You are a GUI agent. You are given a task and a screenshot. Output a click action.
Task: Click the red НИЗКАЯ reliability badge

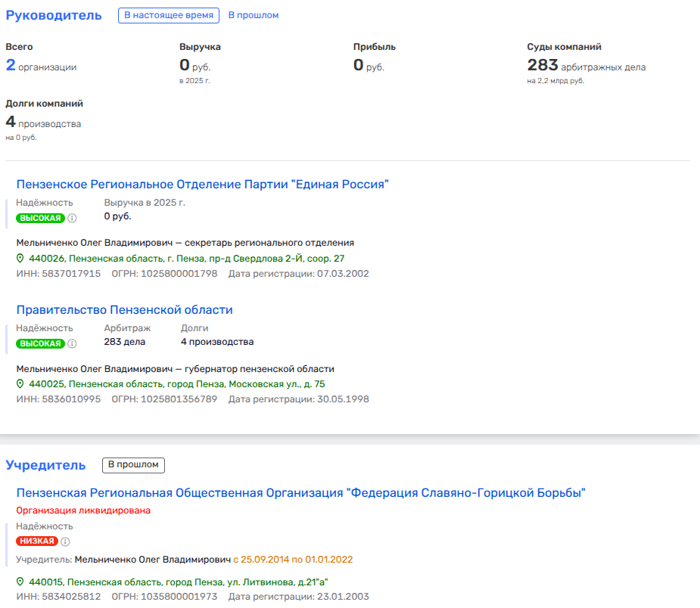[x=36, y=541]
